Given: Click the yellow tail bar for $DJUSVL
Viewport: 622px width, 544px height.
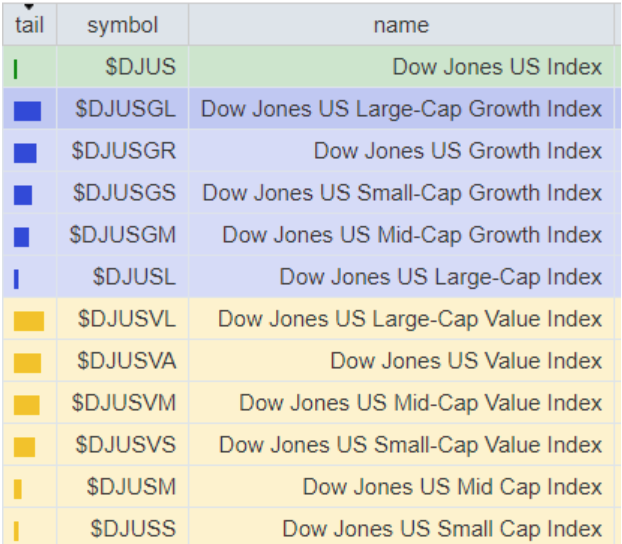Looking at the screenshot, I should coord(29,321).
